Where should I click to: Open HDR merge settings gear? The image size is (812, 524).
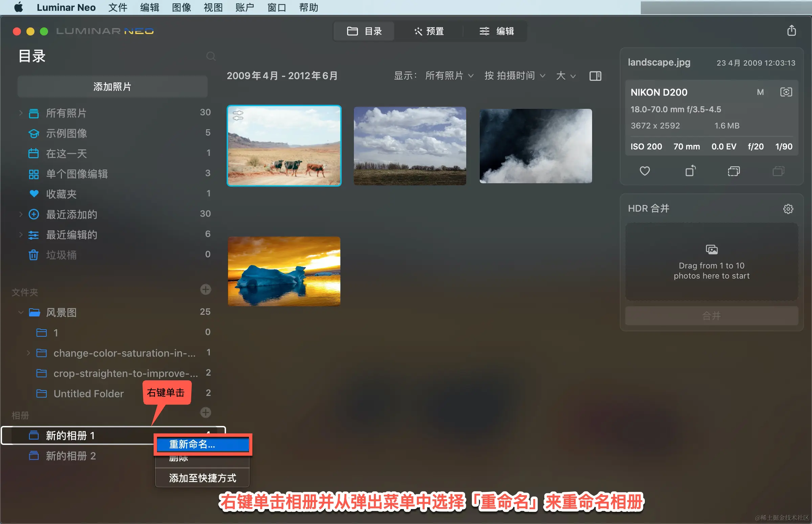click(x=788, y=209)
